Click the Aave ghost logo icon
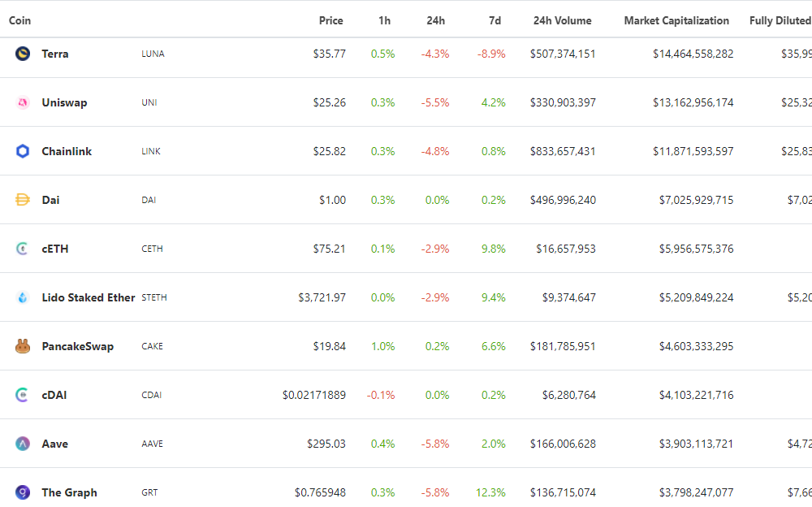The height and width of the screenshot is (507, 812). click(22, 444)
